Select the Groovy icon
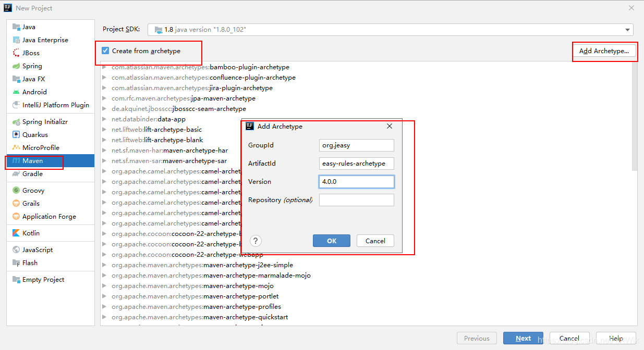 click(x=16, y=191)
